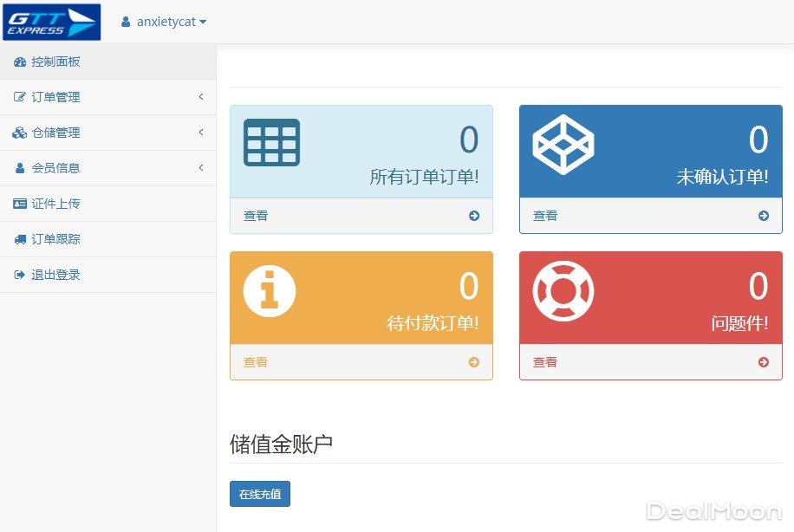Click the 退出登录 sign-out icon
The image size is (794, 532).
20,275
